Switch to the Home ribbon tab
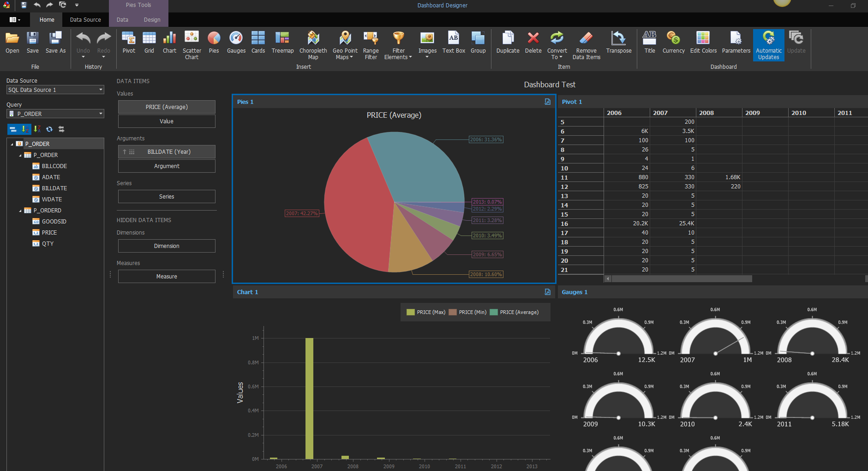Image resolution: width=868 pixels, height=471 pixels. (47, 20)
